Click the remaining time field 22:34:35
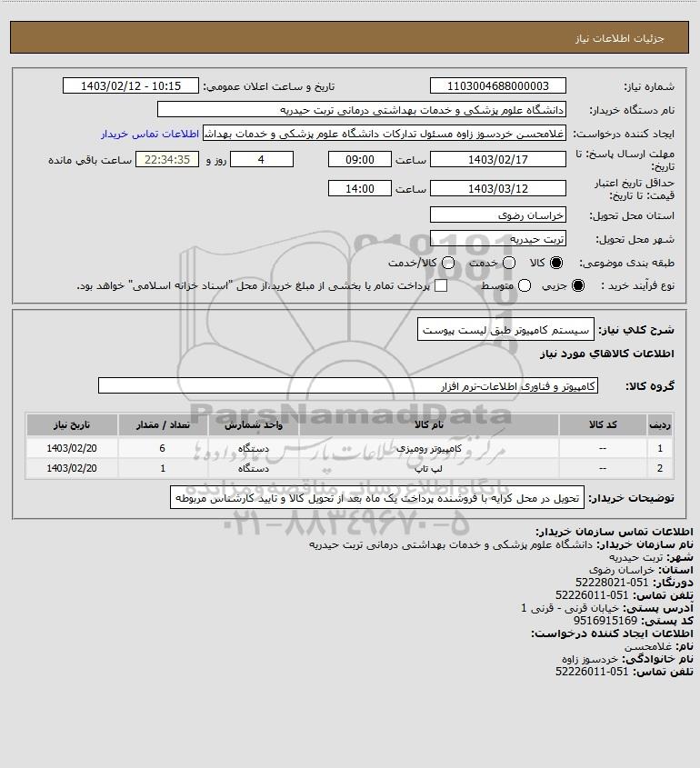 pyautogui.click(x=167, y=159)
